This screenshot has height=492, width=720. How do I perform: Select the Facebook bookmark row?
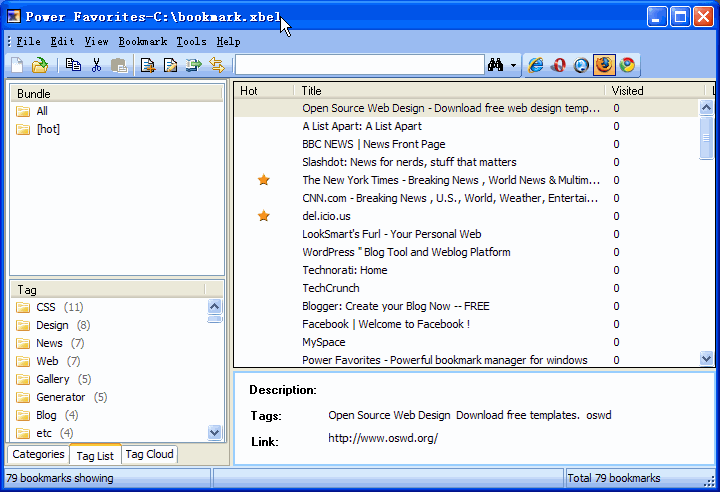pyautogui.click(x=466, y=324)
